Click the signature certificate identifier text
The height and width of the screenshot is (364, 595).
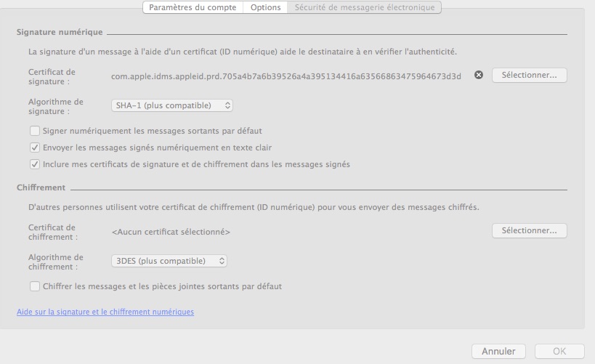(286, 77)
